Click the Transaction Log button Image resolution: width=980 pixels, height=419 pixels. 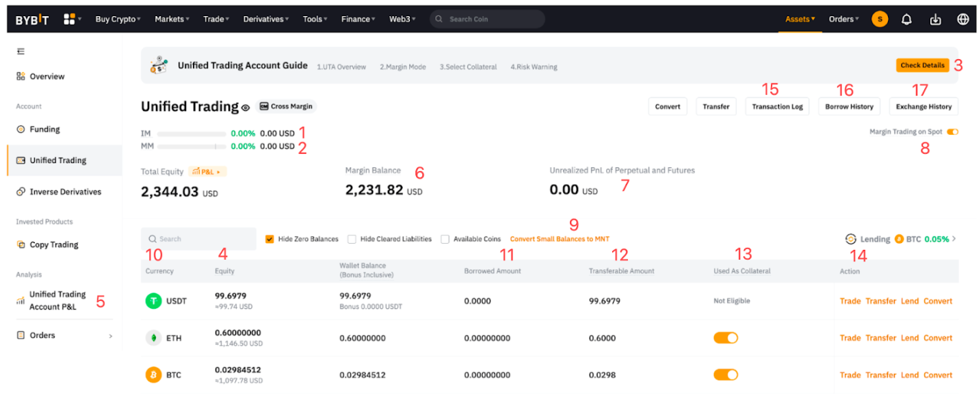point(777,107)
